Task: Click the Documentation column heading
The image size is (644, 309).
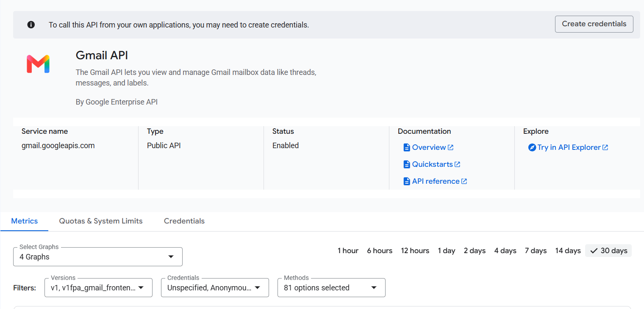Action: [424, 131]
